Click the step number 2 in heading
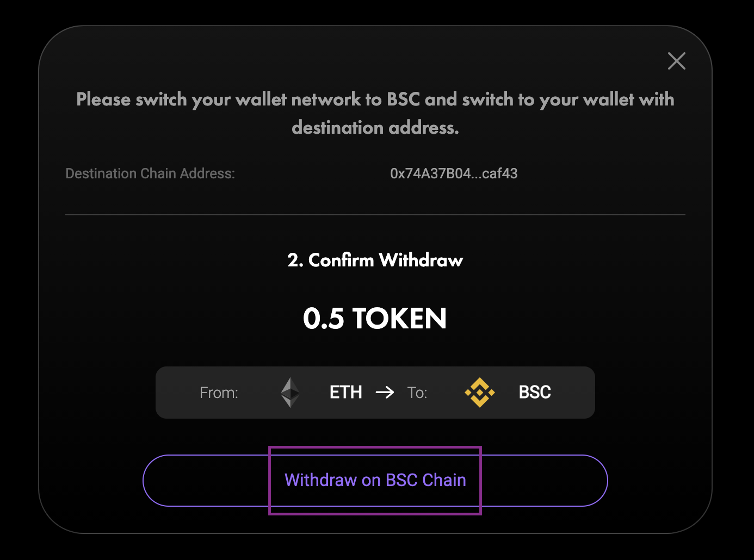 pyautogui.click(x=293, y=260)
